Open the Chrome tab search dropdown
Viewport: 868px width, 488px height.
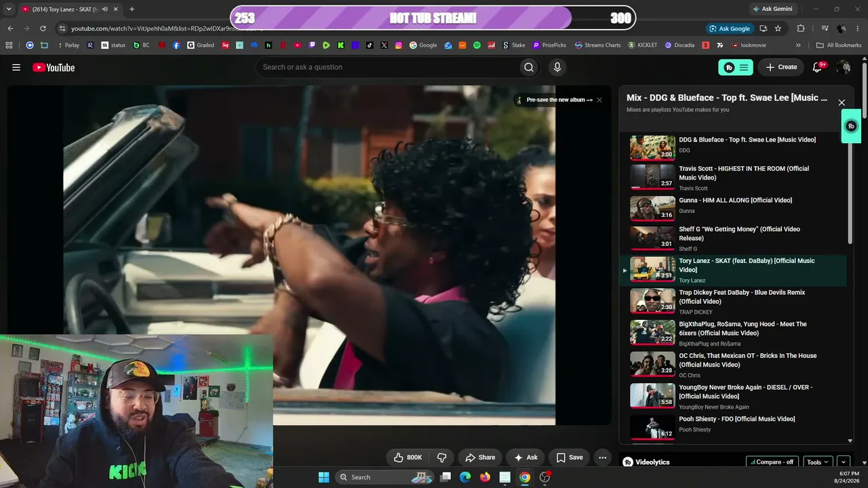click(9, 9)
